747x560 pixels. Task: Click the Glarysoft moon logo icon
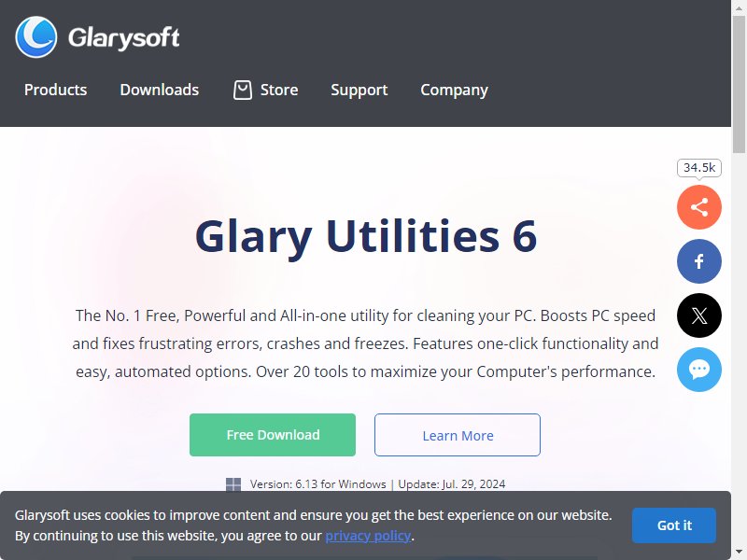pos(36,37)
